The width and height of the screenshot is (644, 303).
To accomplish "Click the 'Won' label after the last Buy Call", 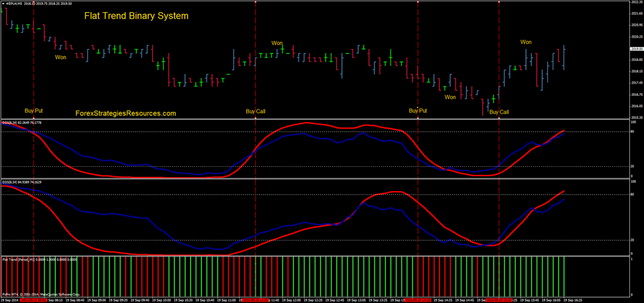I will [526, 42].
